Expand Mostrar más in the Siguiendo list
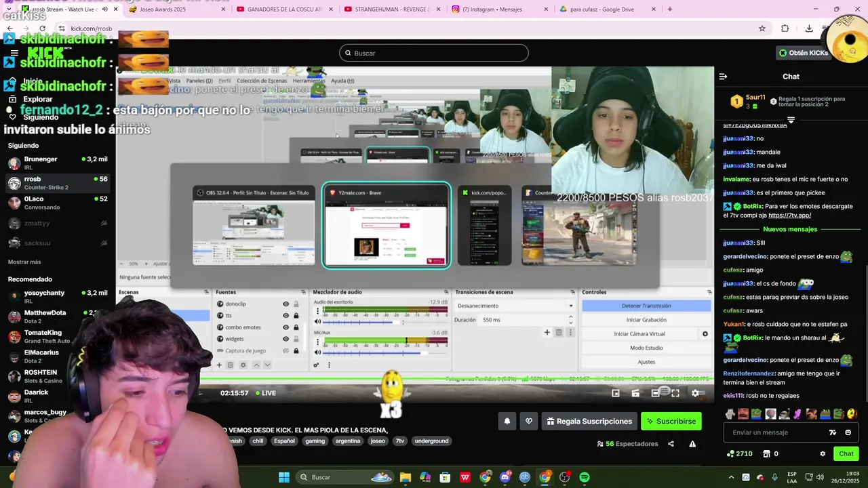The width and height of the screenshot is (868, 488). 24,262
